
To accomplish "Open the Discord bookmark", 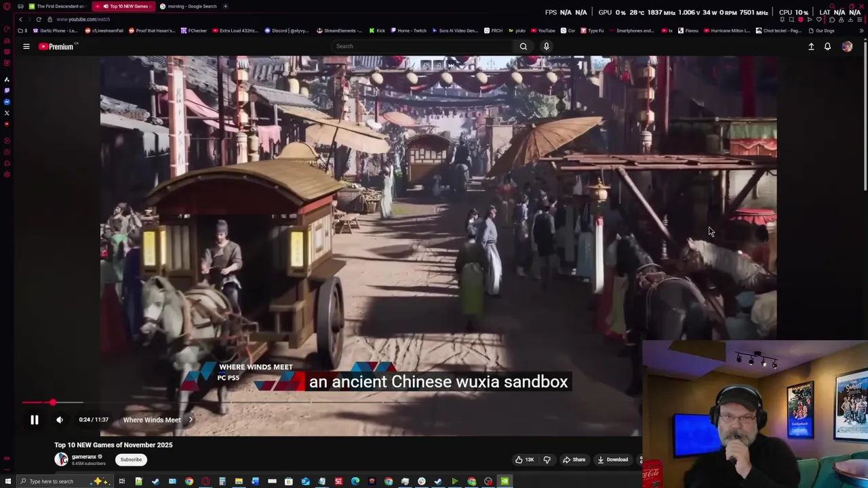I will (x=286, y=30).
